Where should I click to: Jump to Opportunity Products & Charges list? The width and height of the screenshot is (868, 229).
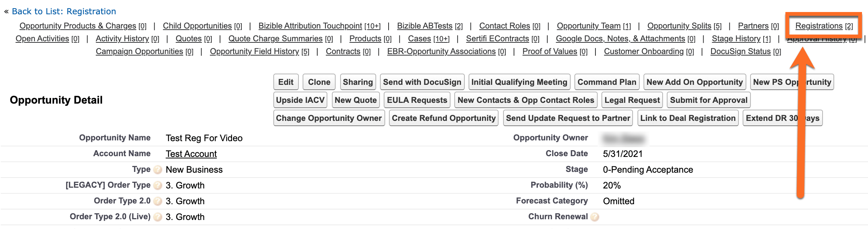click(78, 26)
